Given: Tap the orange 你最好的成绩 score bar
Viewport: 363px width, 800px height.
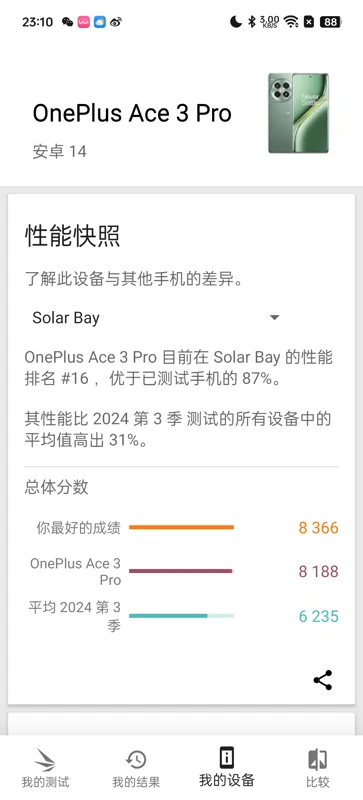Looking at the screenshot, I should pyautogui.click(x=181, y=528).
